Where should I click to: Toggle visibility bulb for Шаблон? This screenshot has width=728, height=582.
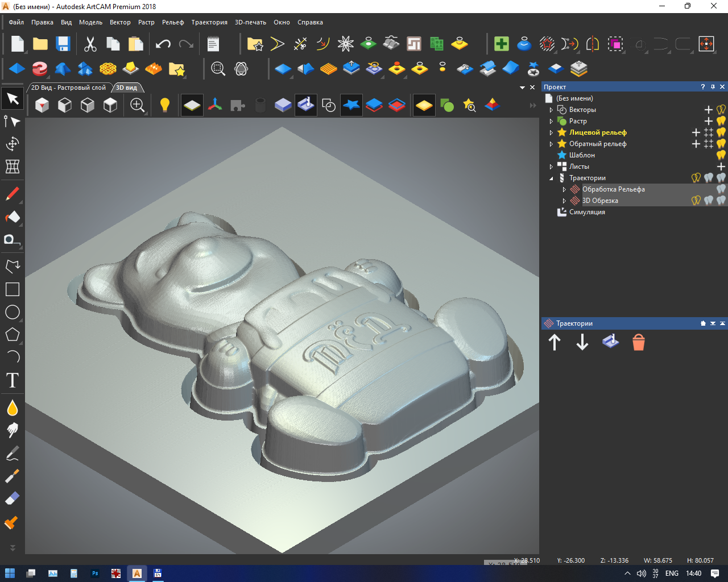721,155
